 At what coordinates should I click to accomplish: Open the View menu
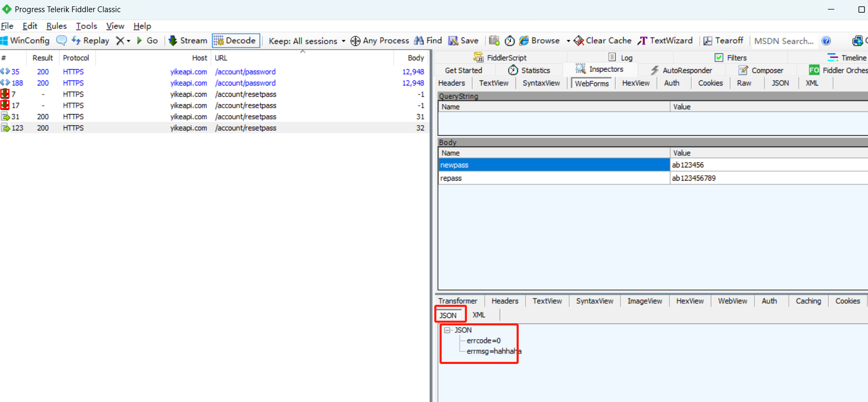(115, 26)
